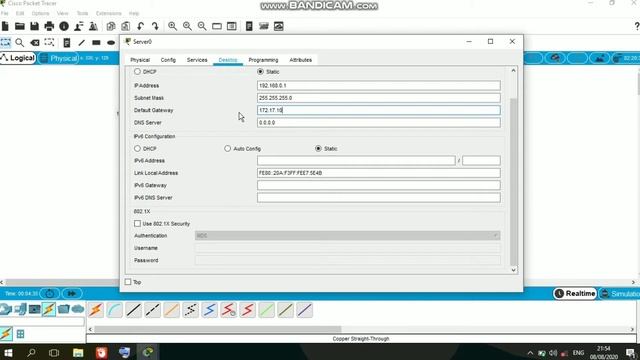Select the Connections category lightning icon
Viewport: 640px width, 360px height.
(x=49, y=309)
